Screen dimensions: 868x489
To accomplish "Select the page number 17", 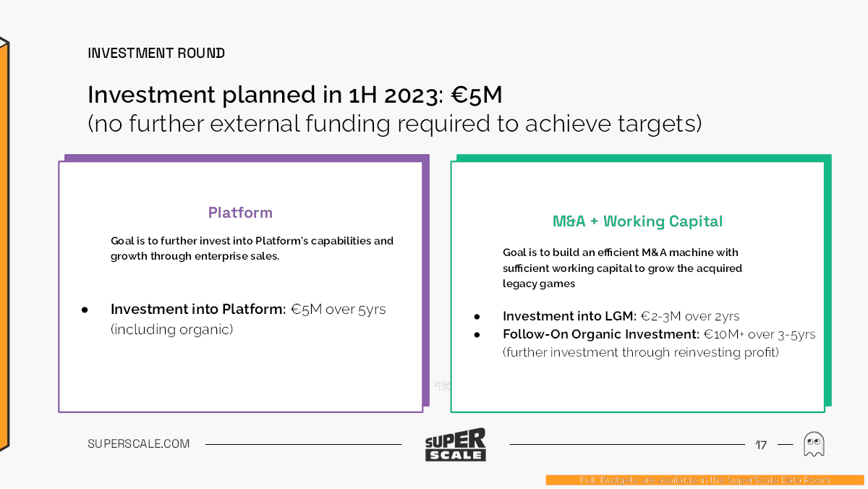I will (761, 445).
